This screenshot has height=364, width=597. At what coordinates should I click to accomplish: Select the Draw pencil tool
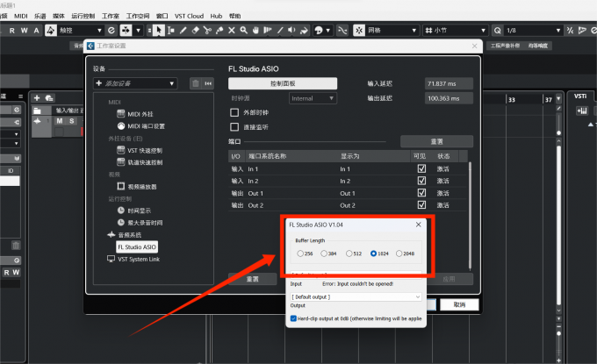(183, 30)
